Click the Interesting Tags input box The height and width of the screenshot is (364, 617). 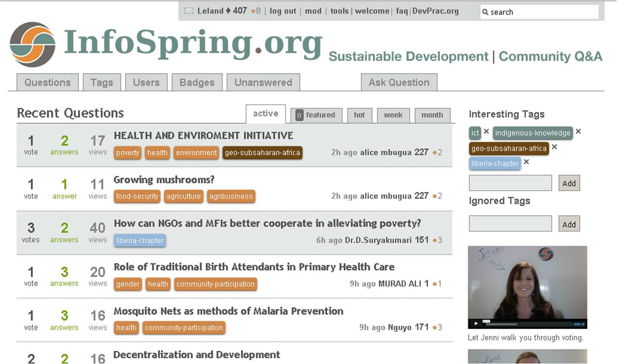click(x=511, y=183)
